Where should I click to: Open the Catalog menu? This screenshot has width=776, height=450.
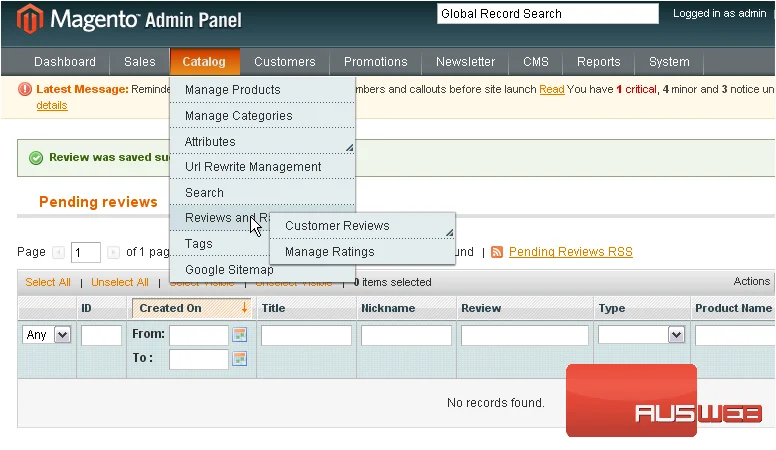[204, 62]
